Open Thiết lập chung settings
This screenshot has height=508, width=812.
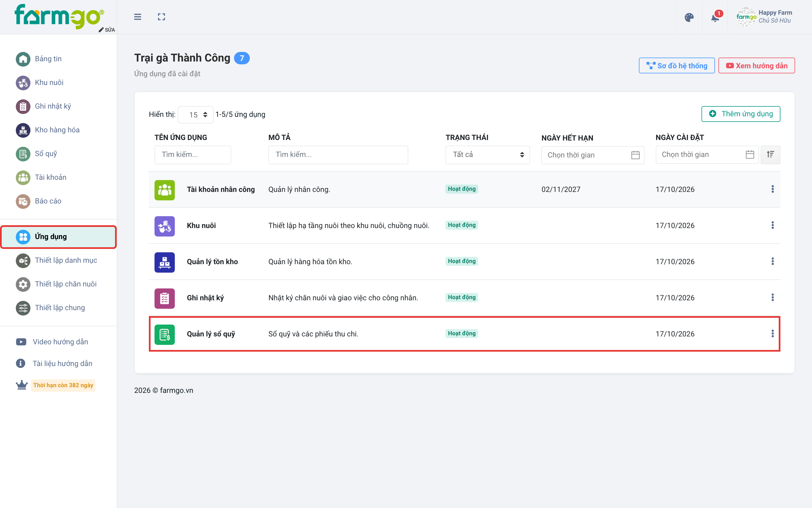coord(50,308)
